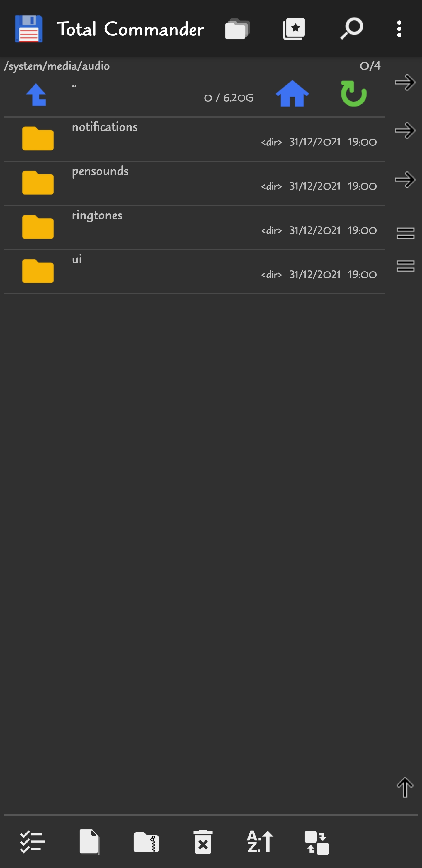Open the folder tabs icon in header
Screen dimensions: 422x868
point(237,29)
